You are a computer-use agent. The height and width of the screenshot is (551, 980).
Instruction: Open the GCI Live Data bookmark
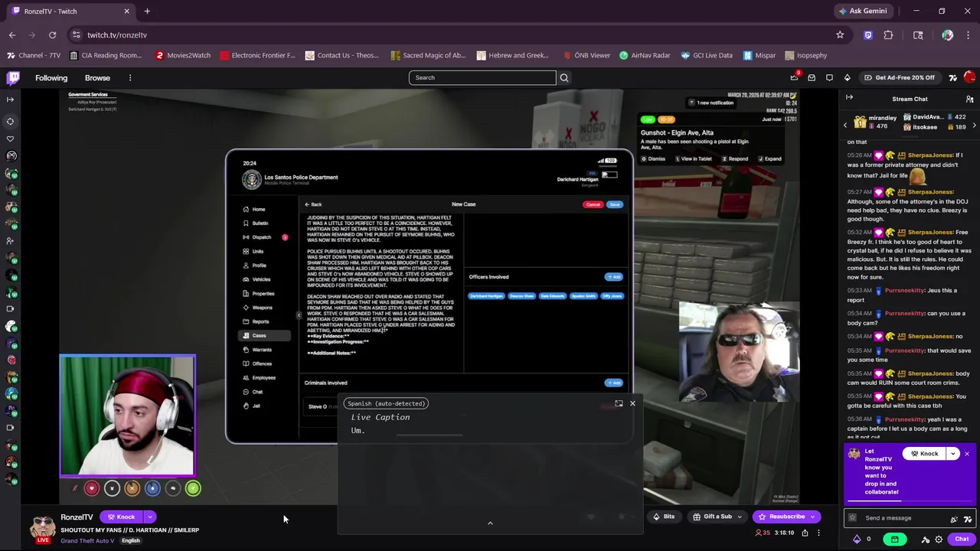click(707, 55)
